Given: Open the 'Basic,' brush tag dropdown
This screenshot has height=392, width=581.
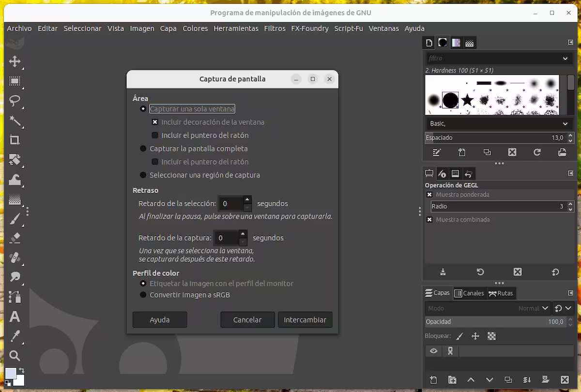Looking at the screenshot, I should pyautogui.click(x=499, y=123).
